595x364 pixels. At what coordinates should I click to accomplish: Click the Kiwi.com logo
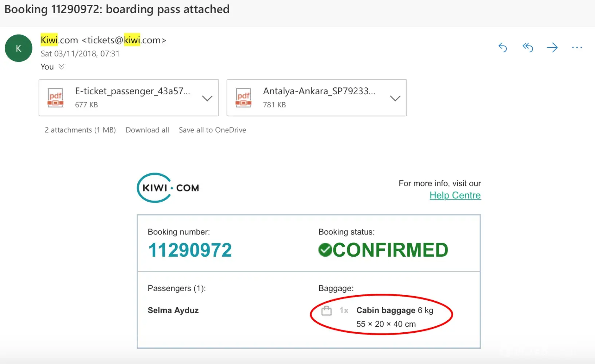[x=168, y=188]
